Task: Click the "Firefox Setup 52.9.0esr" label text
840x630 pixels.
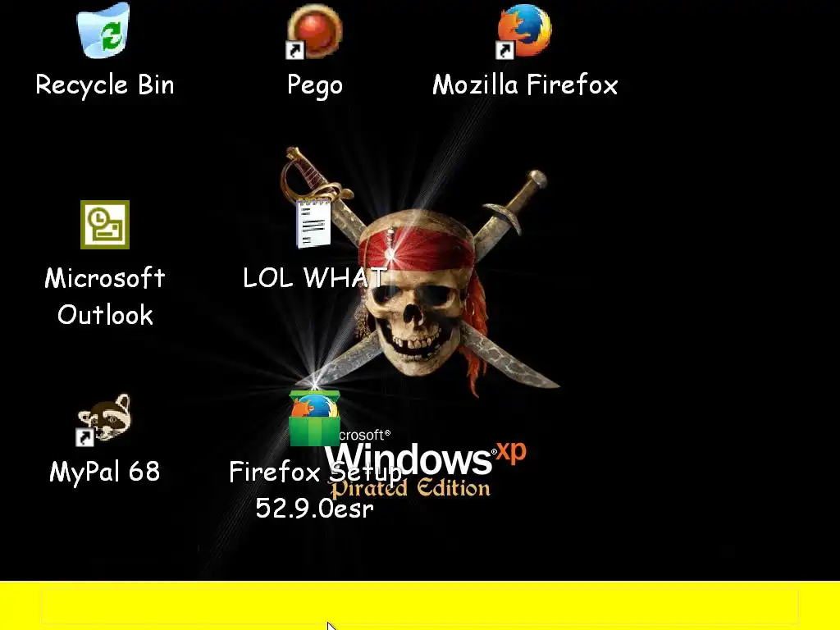Action: tap(315, 491)
